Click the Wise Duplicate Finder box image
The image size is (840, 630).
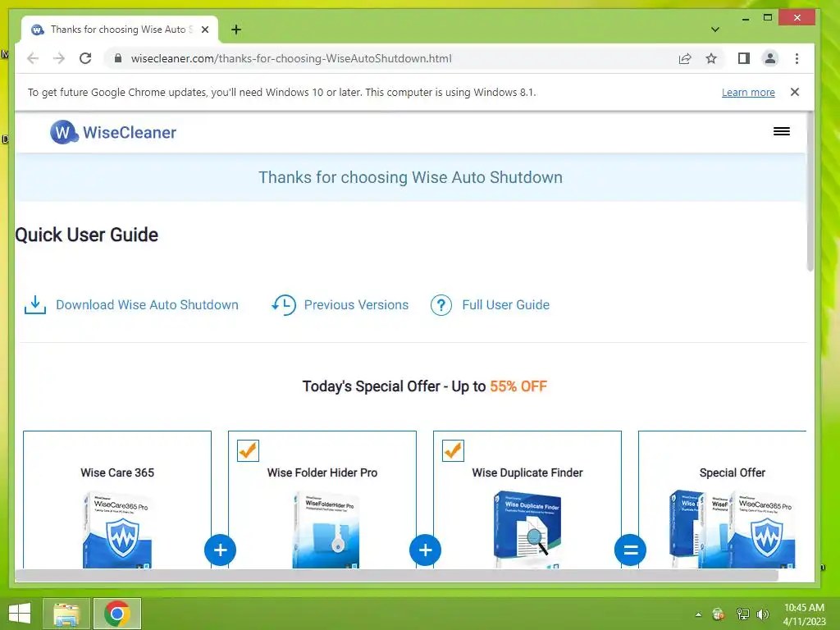coord(527,530)
